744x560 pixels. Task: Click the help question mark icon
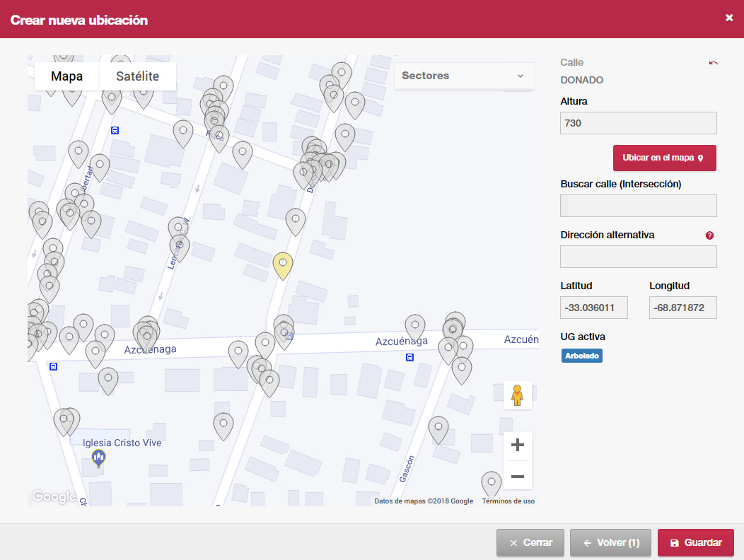pos(709,235)
